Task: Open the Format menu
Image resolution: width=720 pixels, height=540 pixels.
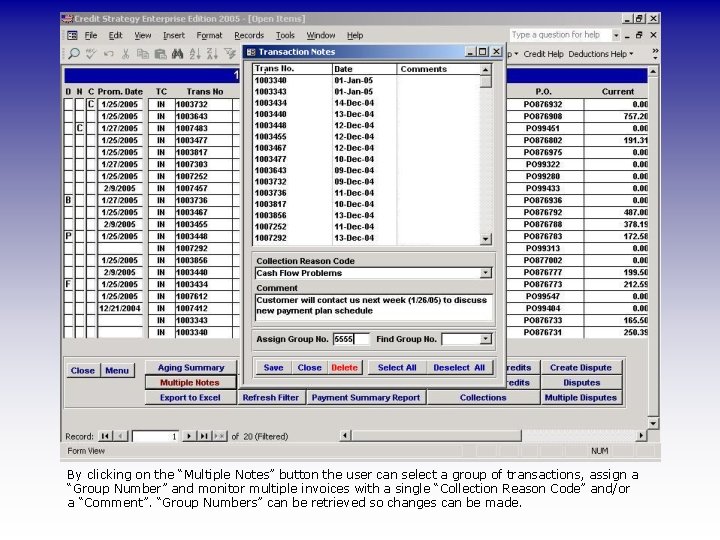Action: [x=209, y=35]
